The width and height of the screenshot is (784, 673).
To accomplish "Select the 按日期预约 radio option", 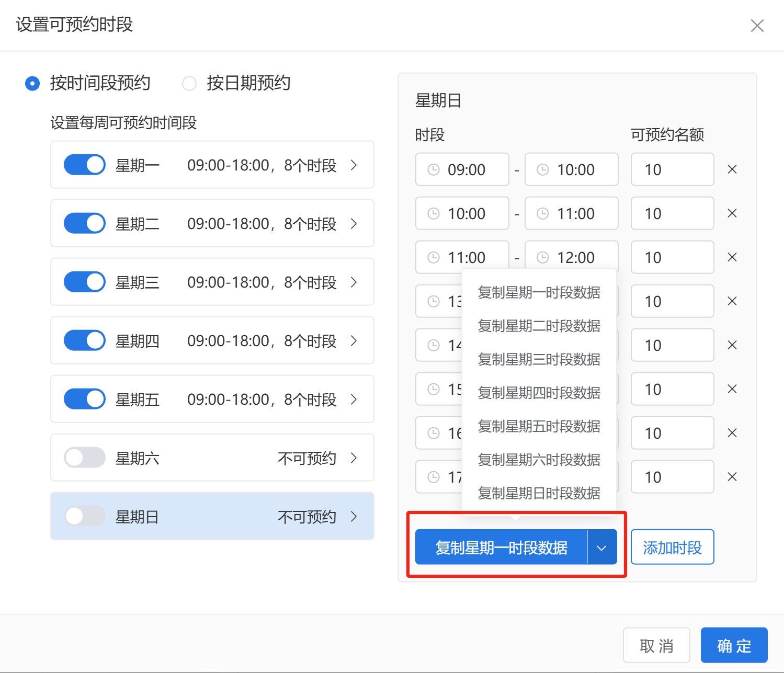I will 189,83.
